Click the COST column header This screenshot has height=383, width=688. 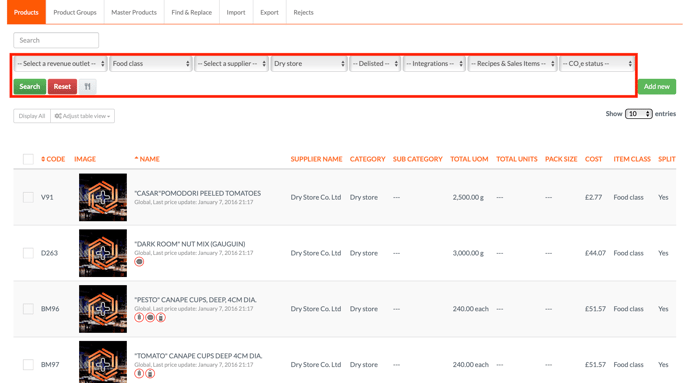(x=594, y=159)
